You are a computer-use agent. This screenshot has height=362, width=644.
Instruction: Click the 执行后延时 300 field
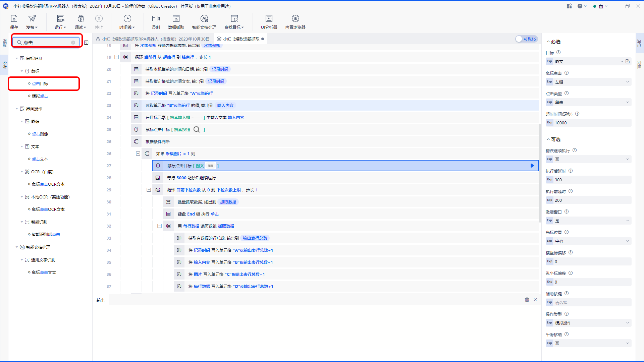click(589, 180)
